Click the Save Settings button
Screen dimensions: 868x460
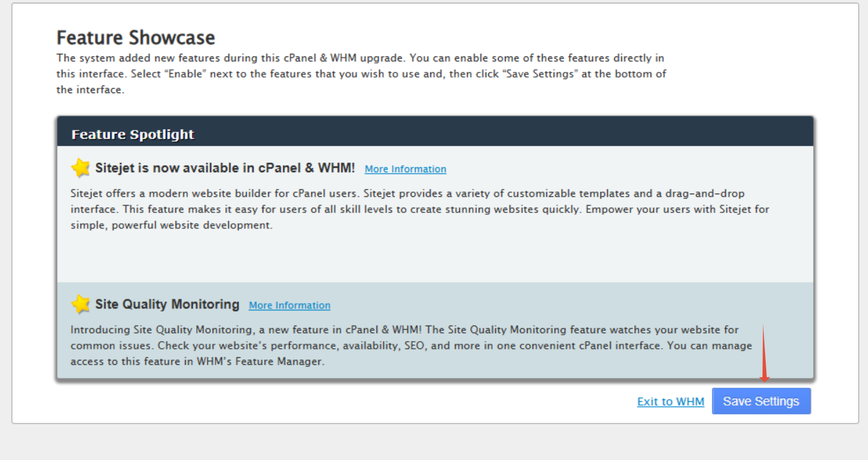761,401
